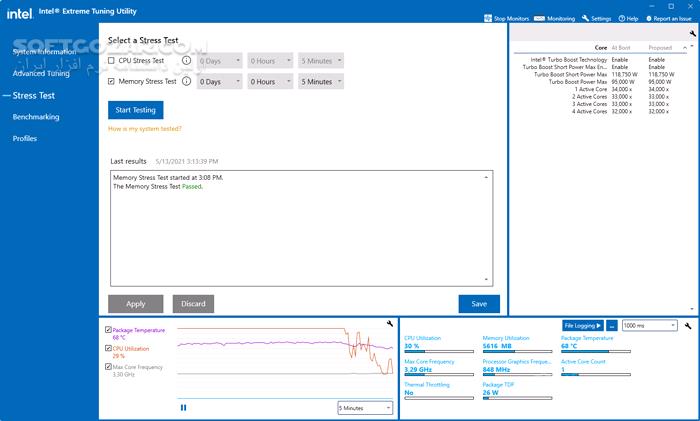The image size is (700, 421).
Task: Click the Package Temperature meter bar
Action: click(596, 351)
